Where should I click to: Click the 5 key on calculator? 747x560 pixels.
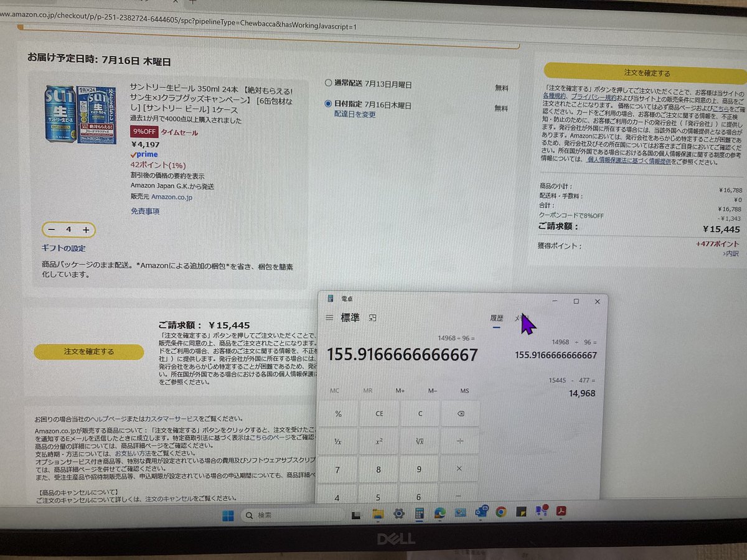tap(378, 495)
